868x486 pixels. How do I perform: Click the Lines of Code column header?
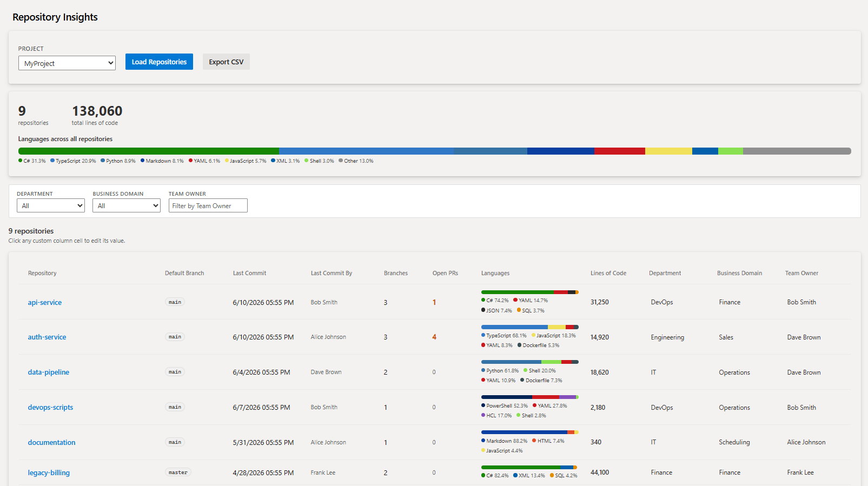608,273
